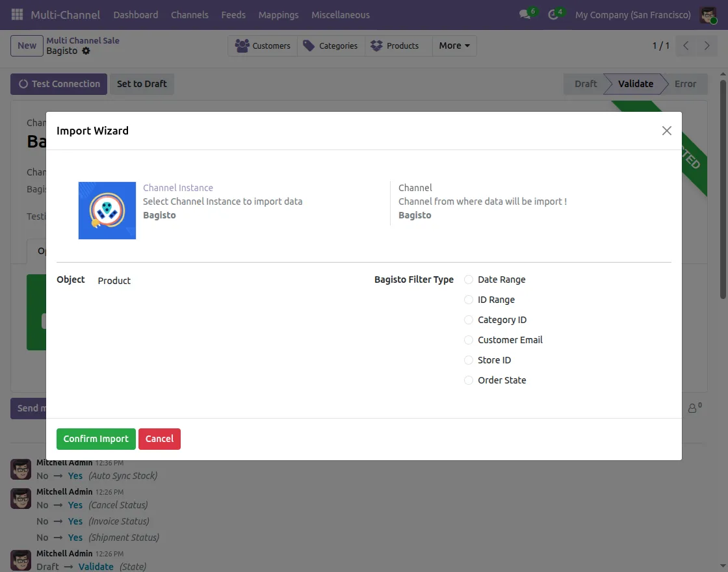The image size is (728, 572).
Task: Click the Cancel button in wizard
Action: (x=159, y=439)
